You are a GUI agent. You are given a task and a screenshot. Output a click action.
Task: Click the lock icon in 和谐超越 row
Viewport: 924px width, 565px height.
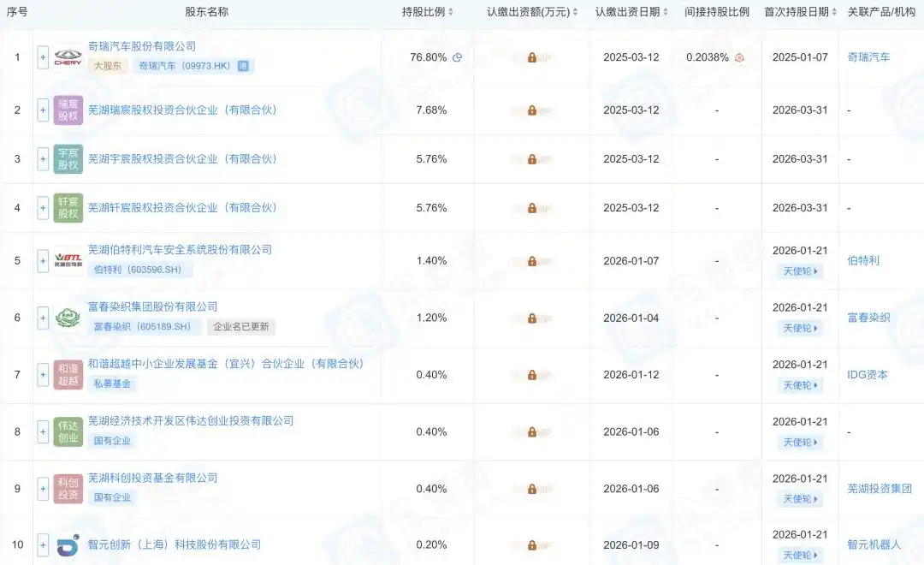coord(531,375)
